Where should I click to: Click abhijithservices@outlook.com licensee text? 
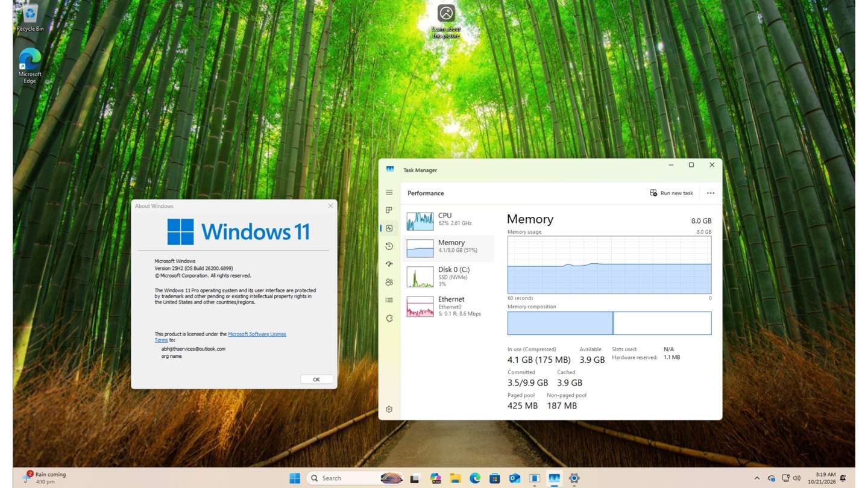(x=193, y=349)
